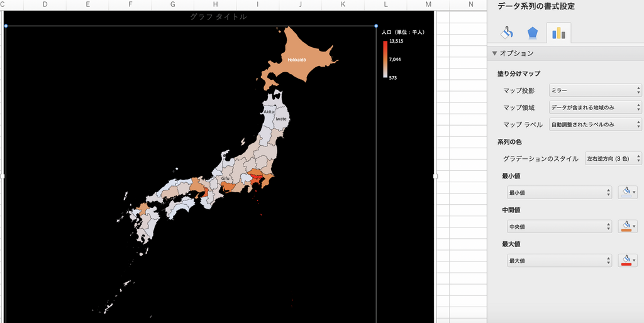This screenshot has width=644, height=323.
Task: Open the マップ ラベル dropdown
Action: pyautogui.click(x=595, y=124)
